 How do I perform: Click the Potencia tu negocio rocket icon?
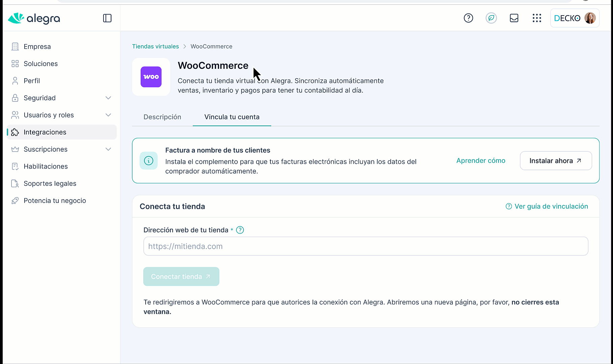click(x=15, y=201)
